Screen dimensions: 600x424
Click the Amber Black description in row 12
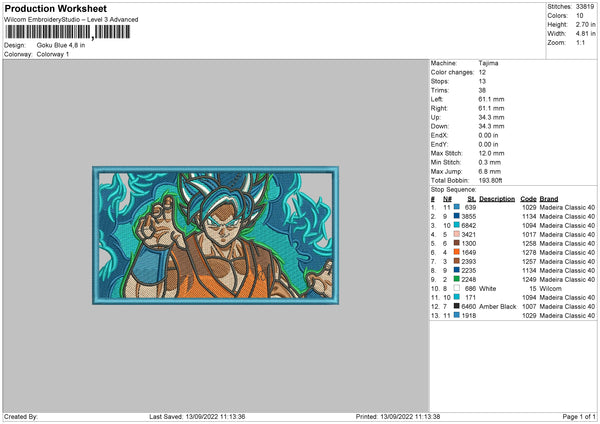tap(497, 307)
